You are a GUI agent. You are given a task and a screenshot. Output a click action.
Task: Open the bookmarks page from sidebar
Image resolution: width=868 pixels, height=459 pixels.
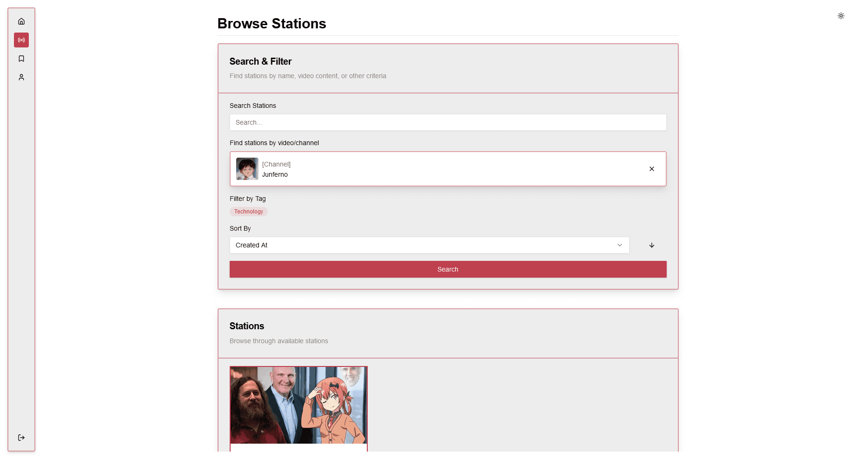[x=21, y=59]
